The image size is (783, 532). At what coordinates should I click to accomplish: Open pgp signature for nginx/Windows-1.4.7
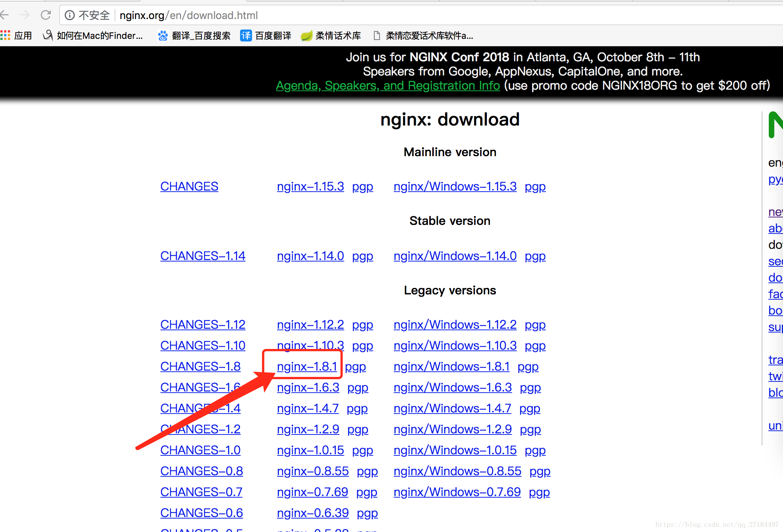pyautogui.click(x=529, y=409)
